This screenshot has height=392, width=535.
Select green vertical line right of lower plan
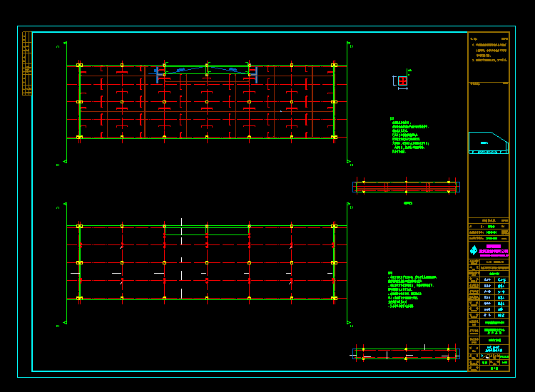[347, 264]
